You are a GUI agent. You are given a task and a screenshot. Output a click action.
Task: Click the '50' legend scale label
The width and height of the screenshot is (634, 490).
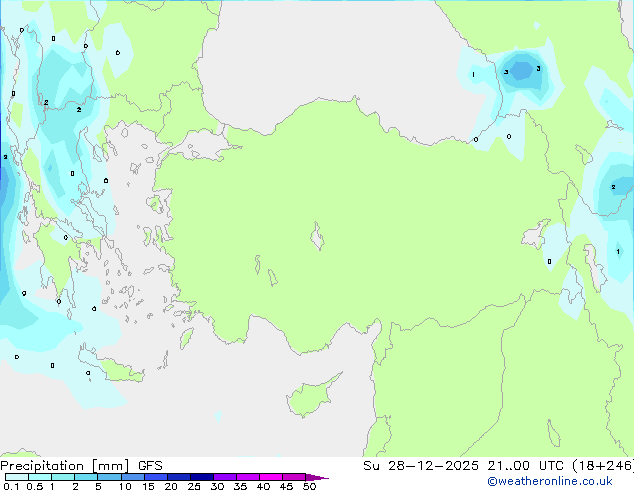click(309, 486)
